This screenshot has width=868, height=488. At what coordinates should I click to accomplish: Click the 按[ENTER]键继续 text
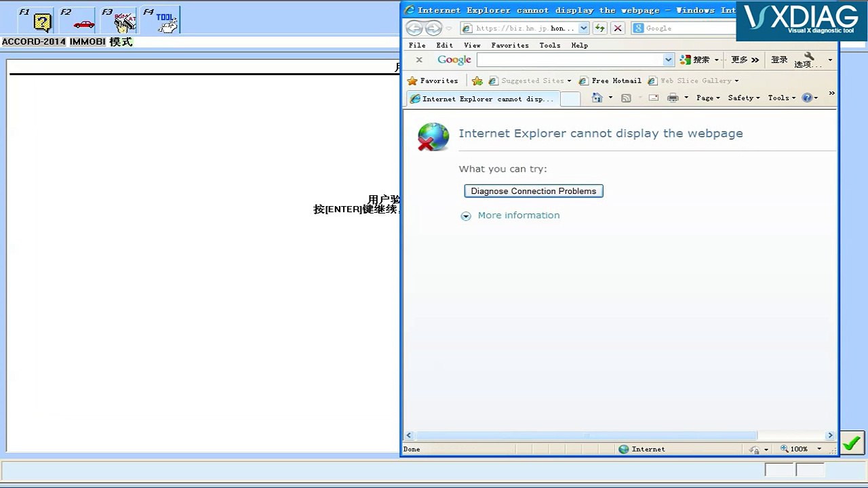tap(357, 209)
